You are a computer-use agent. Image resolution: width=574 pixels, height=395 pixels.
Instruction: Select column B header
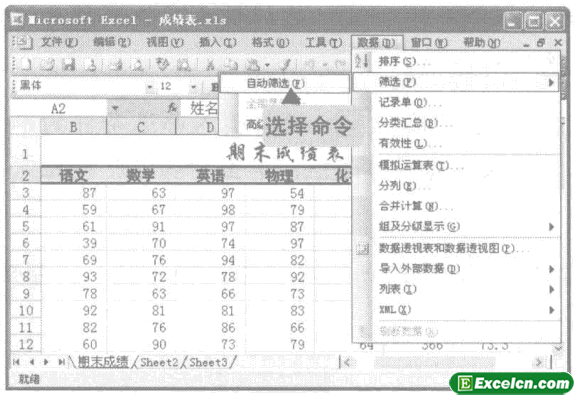pos(73,127)
